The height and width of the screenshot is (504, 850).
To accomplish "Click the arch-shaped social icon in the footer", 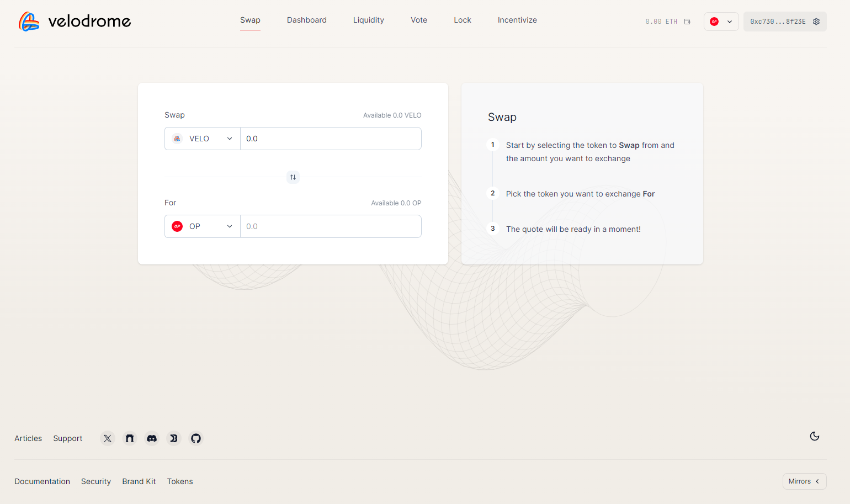I will point(130,438).
